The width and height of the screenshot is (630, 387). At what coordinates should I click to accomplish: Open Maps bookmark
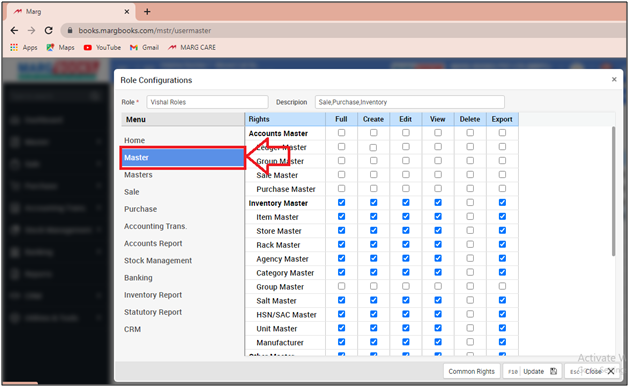point(60,47)
